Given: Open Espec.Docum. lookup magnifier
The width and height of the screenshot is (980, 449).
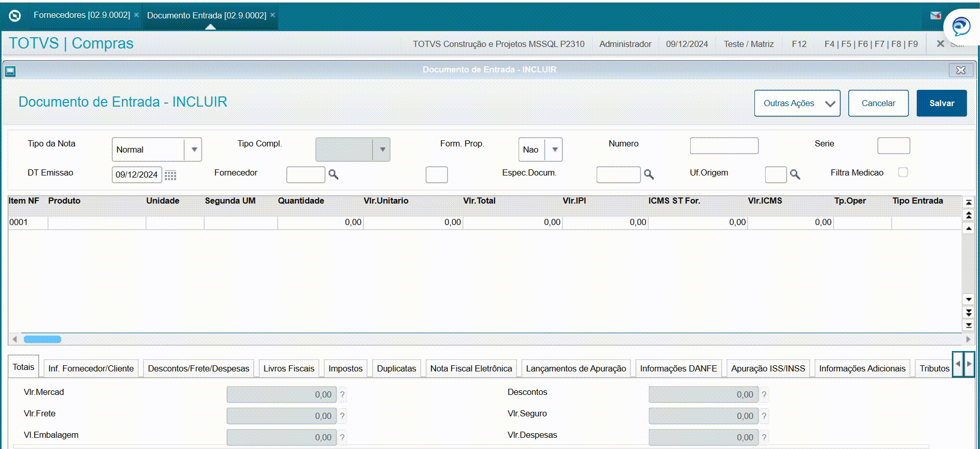Looking at the screenshot, I should [649, 174].
